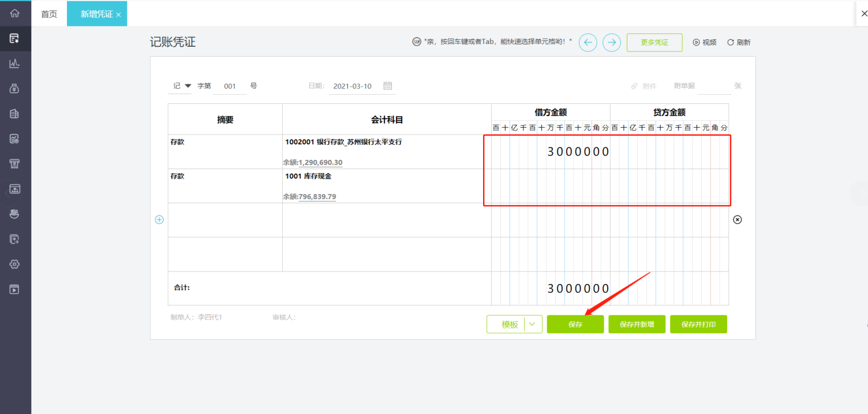
Task: Open the ledger book icon in sidebar
Action: (15, 114)
